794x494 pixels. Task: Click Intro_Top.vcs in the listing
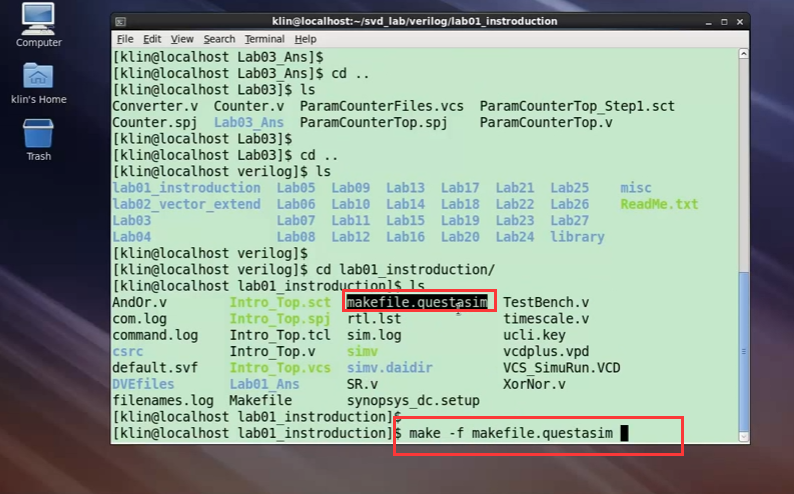[280, 368]
